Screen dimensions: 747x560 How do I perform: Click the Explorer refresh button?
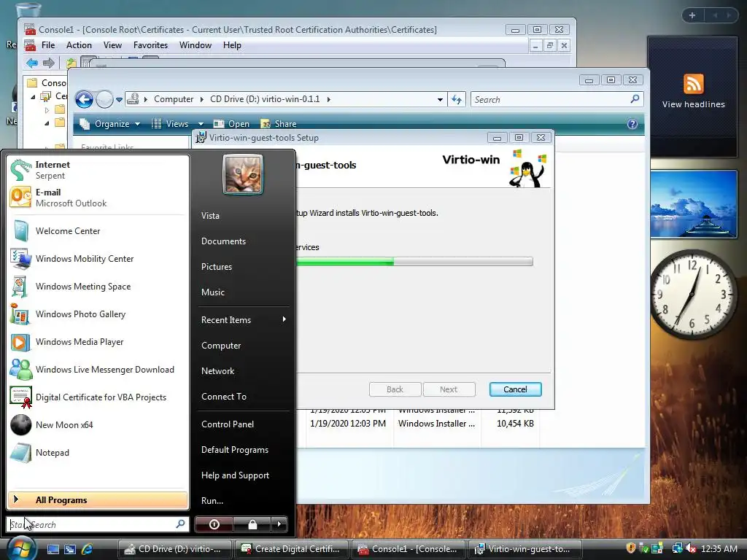point(457,99)
